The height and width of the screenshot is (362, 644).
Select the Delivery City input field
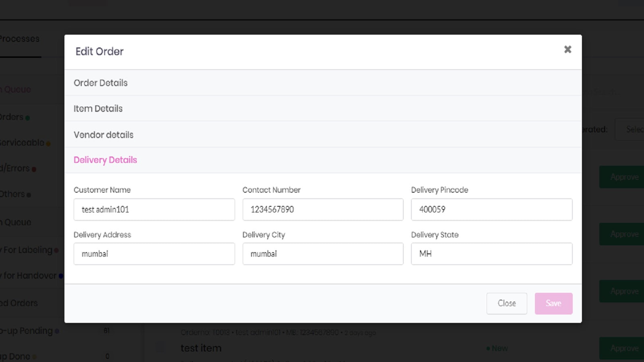322,253
